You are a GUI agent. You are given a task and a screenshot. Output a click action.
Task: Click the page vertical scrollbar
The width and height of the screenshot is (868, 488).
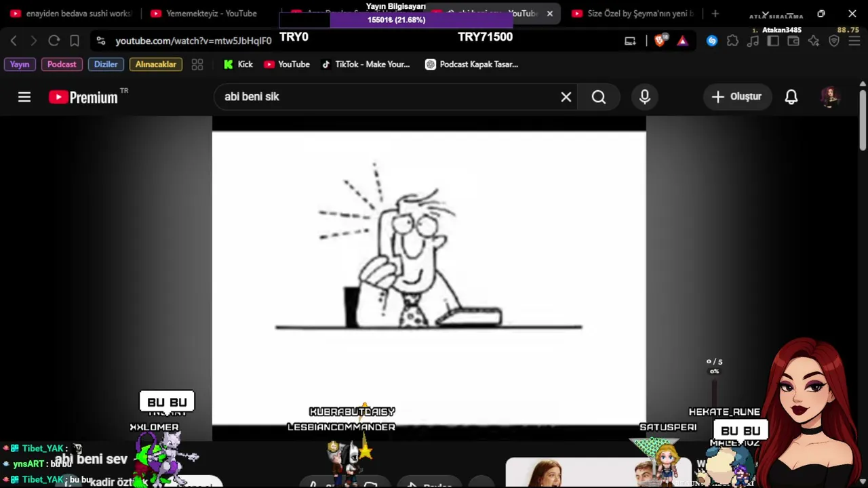click(x=863, y=122)
